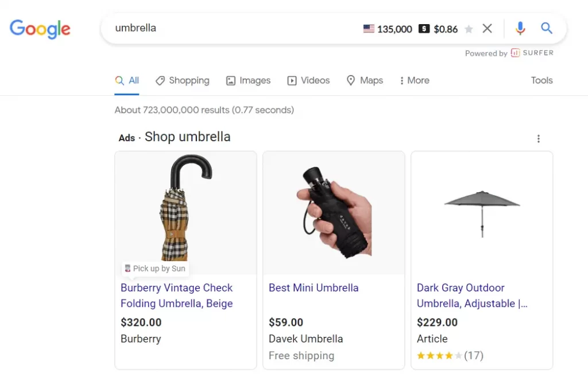Open Dark Gray Outdoor Umbrella link
The height and width of the screenshot is (385, 588).
(x=472, y=295)
